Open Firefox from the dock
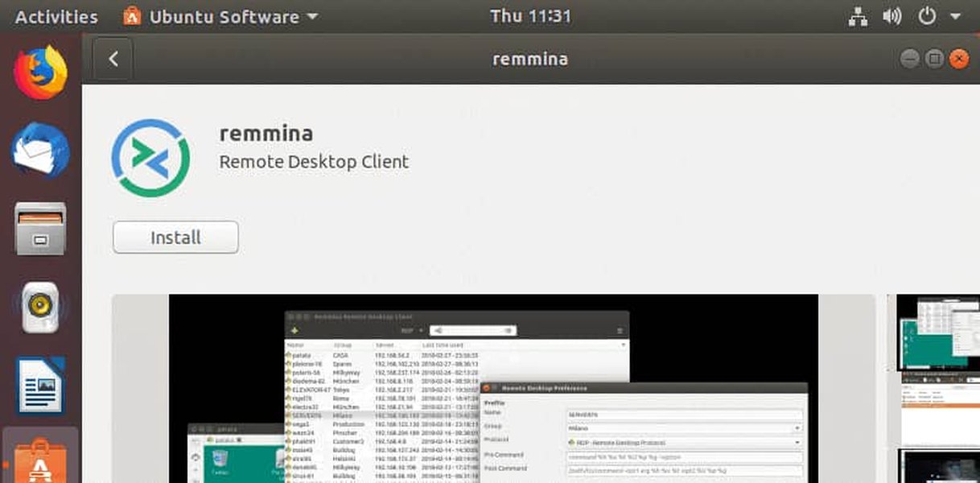 [x=40, y=72]
